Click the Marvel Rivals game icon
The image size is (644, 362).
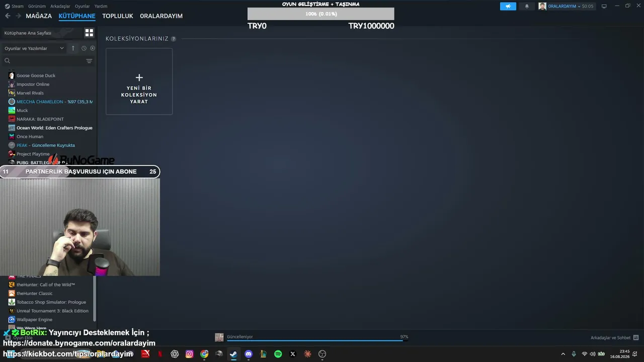pyautogui.click(x=12, y=93)
